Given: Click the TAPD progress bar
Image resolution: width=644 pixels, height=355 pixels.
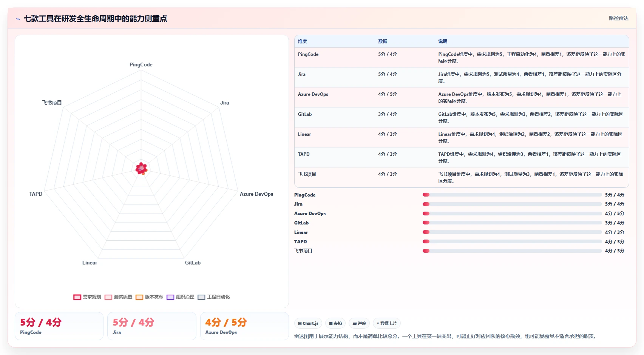Looking at the screenshot, I should (x=512, y=241).
